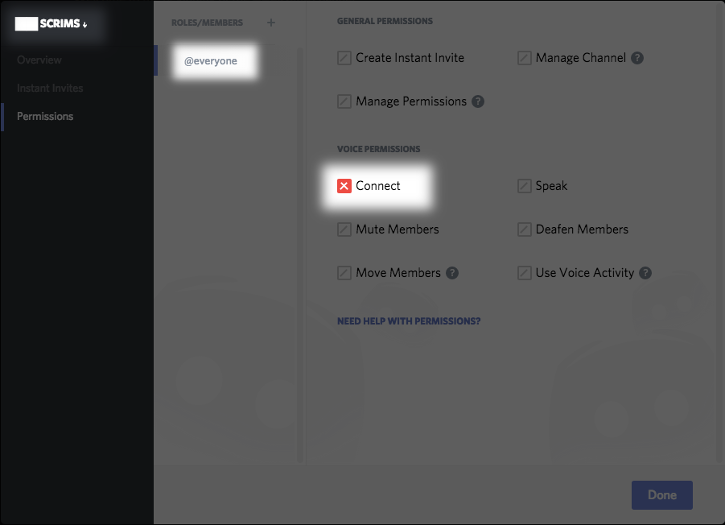The width and height of the screenshot is (725, 525).
Task: Toggle the Manage Permissions checkbox
Action: click(x=344, y=101)
